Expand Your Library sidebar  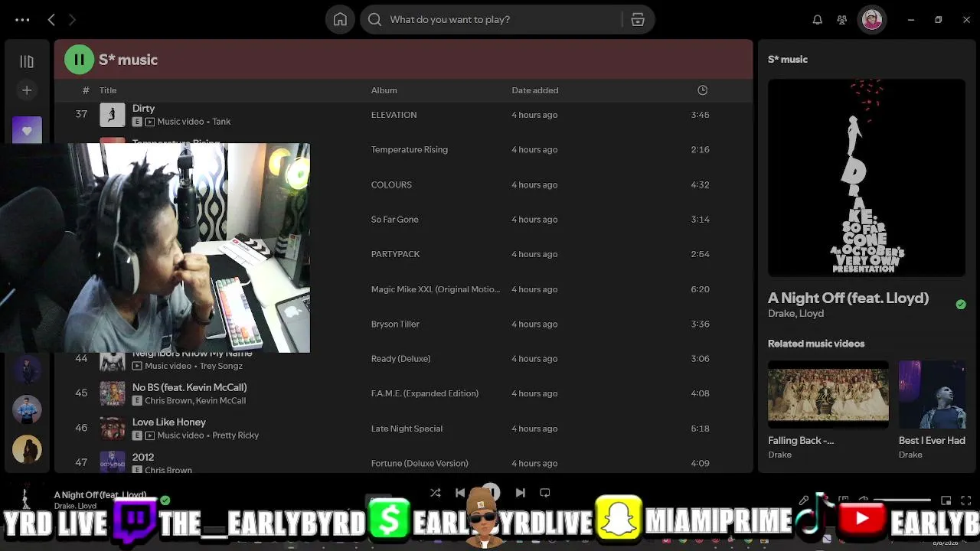coord(27,61)
